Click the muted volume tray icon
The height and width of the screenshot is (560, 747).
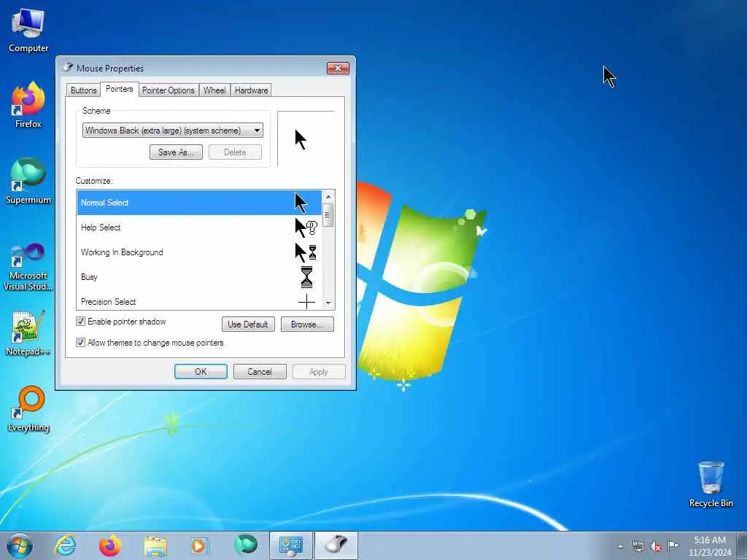click(656, 546)
